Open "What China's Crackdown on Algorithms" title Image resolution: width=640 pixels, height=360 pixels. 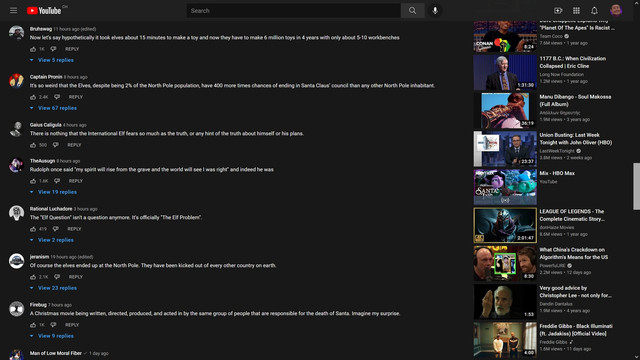[x=573, y=253]
